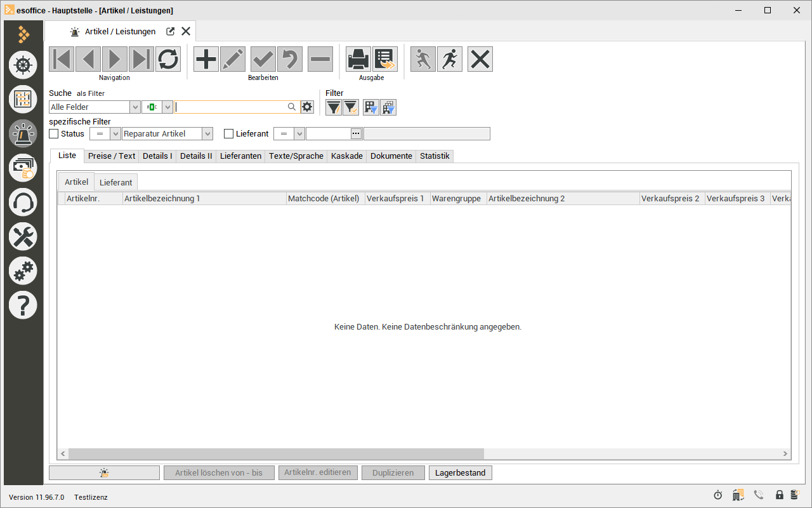Click the greyed running person icon

(423, 59)
